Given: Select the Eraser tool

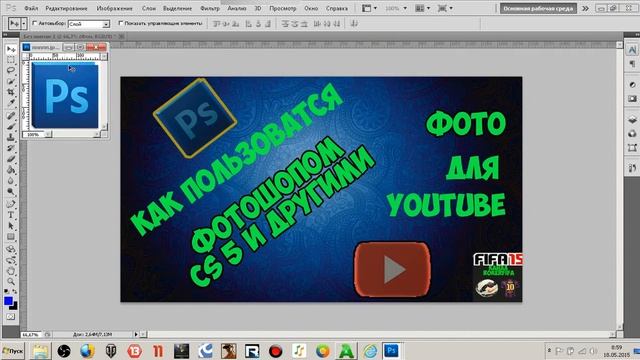Looking at the screenshot, I should tap(11, 159).
